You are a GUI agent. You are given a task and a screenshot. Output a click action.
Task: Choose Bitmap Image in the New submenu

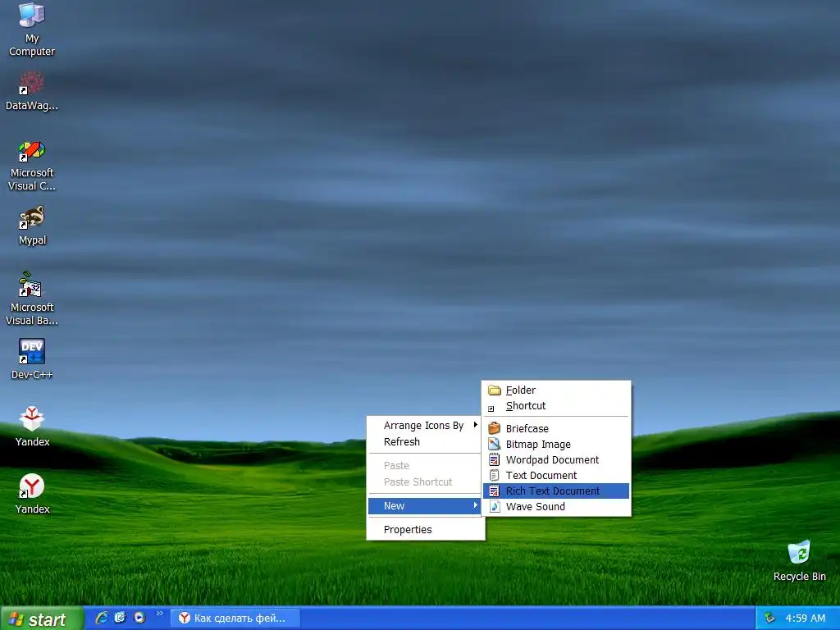pos(556,444)
